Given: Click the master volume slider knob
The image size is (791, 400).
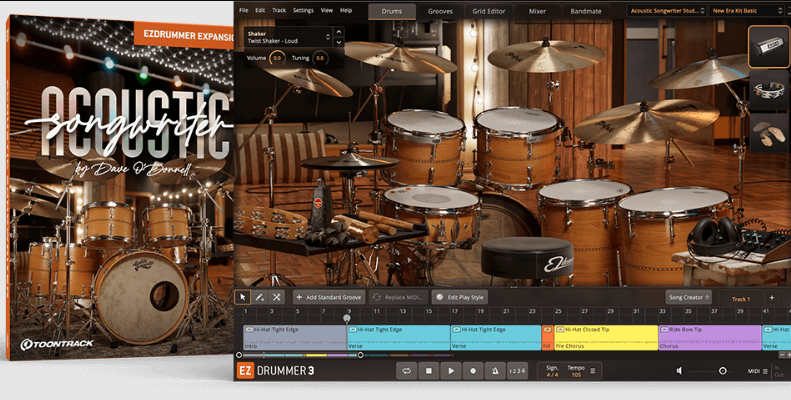Looking at the screenshot, I should point(722,371).
